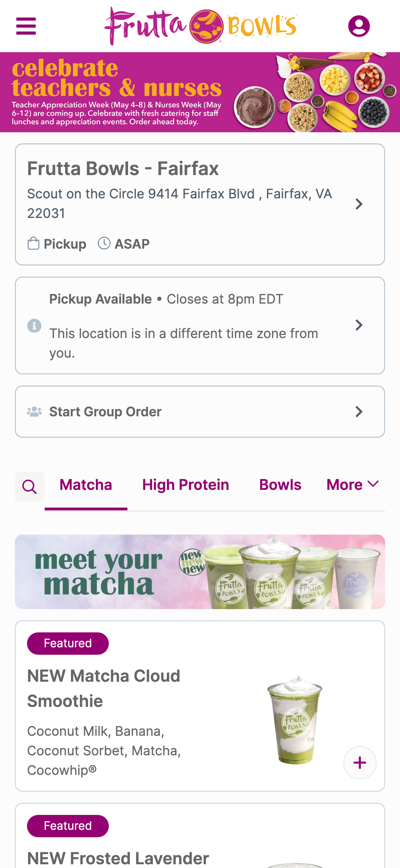Image resolution: width=400 pixels, height=868 pixels.
Task: Open the hamburger navigation menu
Action: 26,26
